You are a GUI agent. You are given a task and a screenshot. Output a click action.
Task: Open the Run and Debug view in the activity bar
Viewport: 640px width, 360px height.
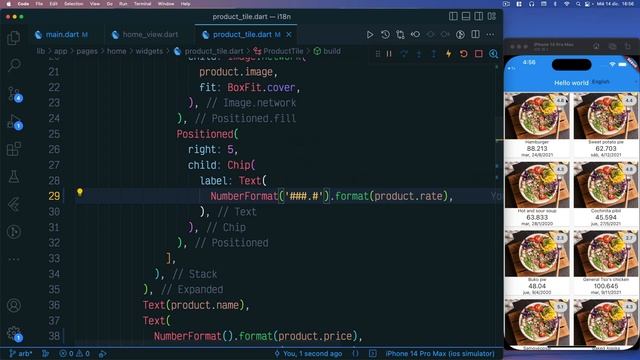click(x=15, y=122)
